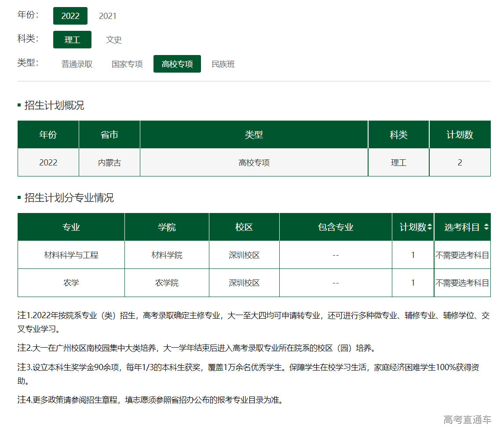Click the 高考直通车 watermark text

click(467, 420)
